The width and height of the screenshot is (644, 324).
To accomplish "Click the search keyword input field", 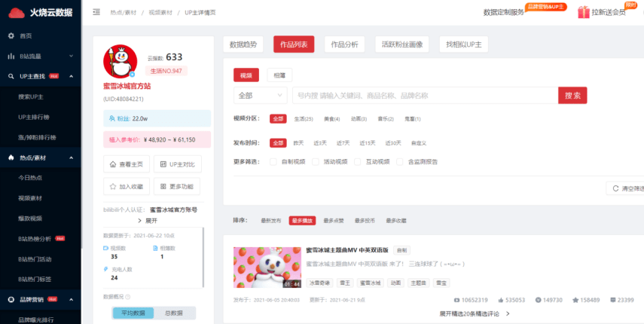I will [424, 96].
